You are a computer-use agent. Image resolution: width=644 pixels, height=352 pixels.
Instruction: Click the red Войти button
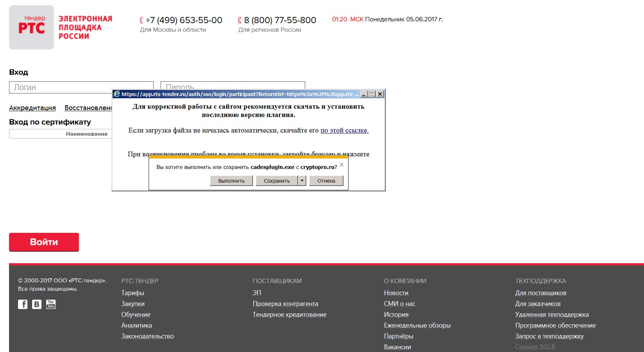coord(44,242)
